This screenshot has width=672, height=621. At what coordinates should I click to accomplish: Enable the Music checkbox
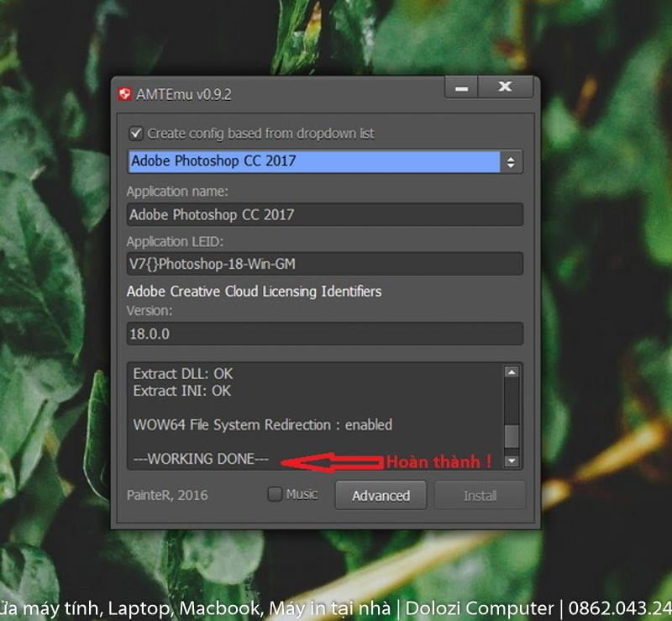275,495
